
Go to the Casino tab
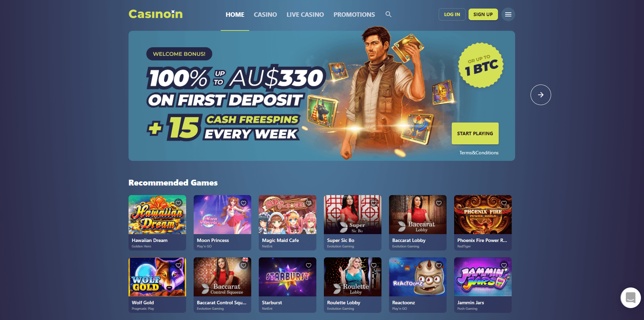tap(265, 15)
